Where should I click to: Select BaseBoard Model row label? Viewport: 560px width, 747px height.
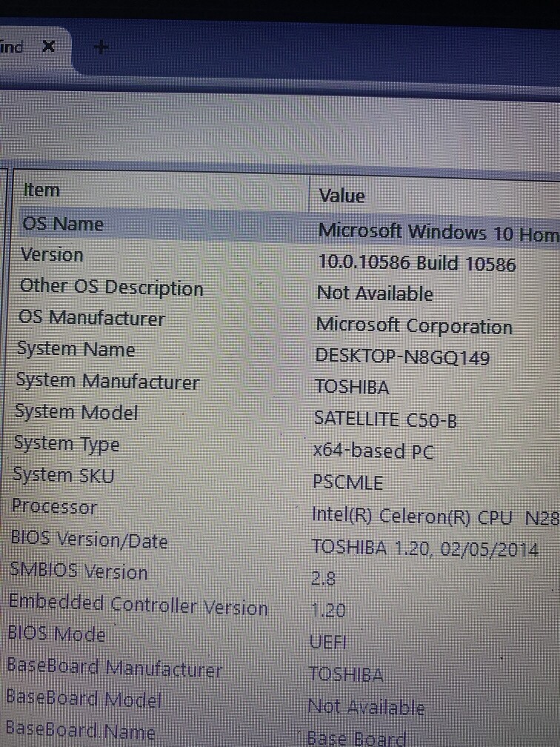[x=84, y=698]
